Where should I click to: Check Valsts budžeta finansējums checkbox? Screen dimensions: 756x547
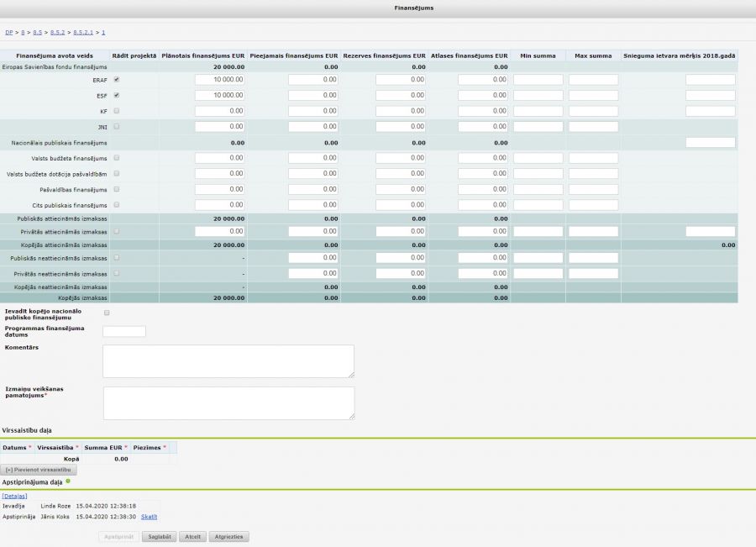point(117,157)
